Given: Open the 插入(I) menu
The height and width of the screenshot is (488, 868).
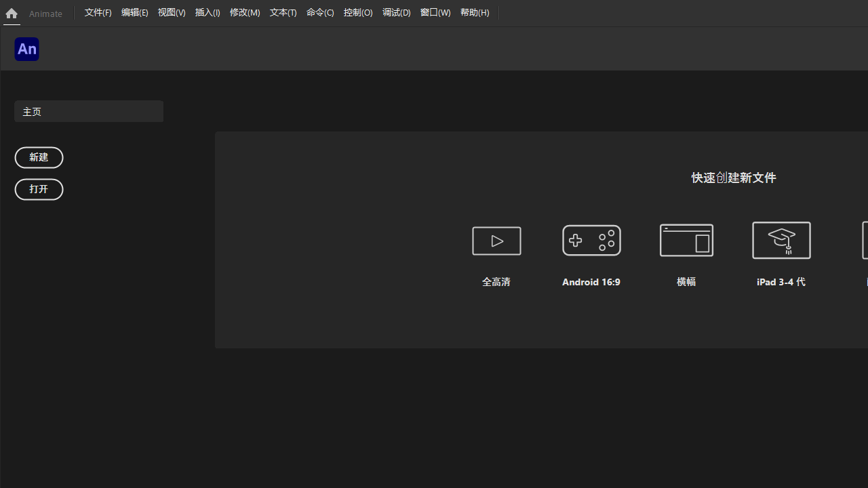Looking at the screenshot, I should [208, 12].
